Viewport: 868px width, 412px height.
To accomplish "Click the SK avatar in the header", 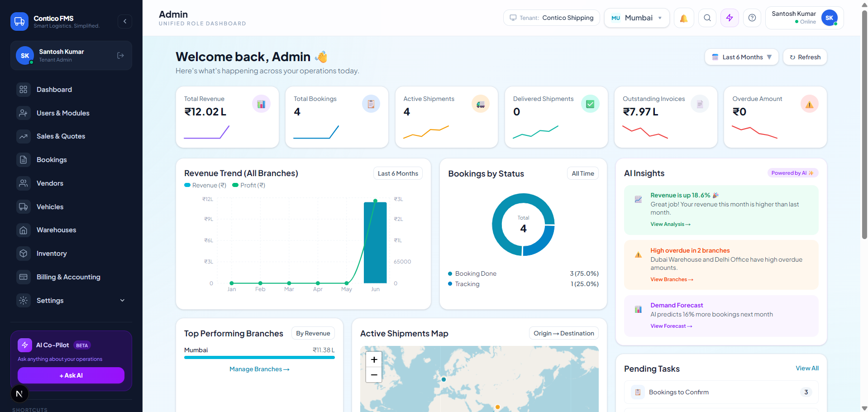I will [x=829, y=18].
